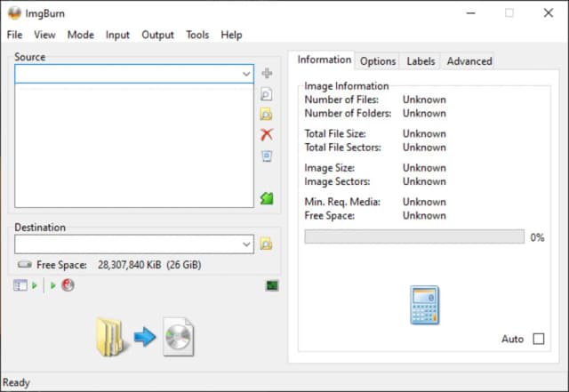
Task: Open the Tools menu
Action: tap(197, 35)
